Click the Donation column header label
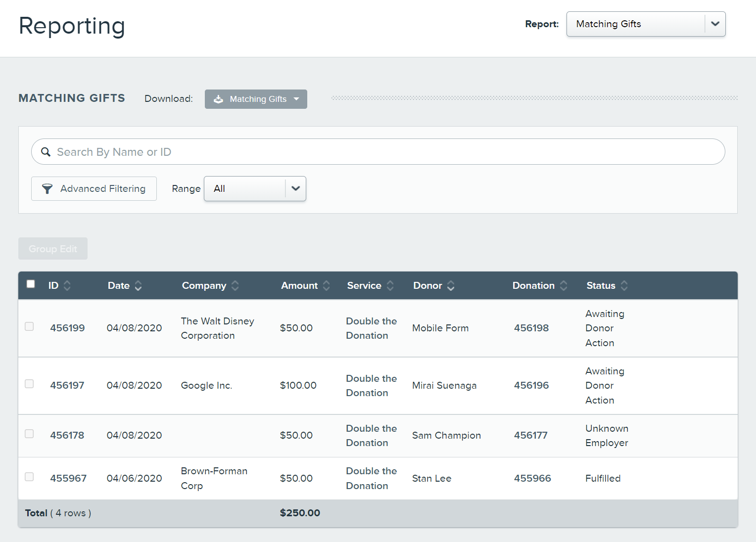This screenshot has height=542, width=756. (x=533, y=285)
